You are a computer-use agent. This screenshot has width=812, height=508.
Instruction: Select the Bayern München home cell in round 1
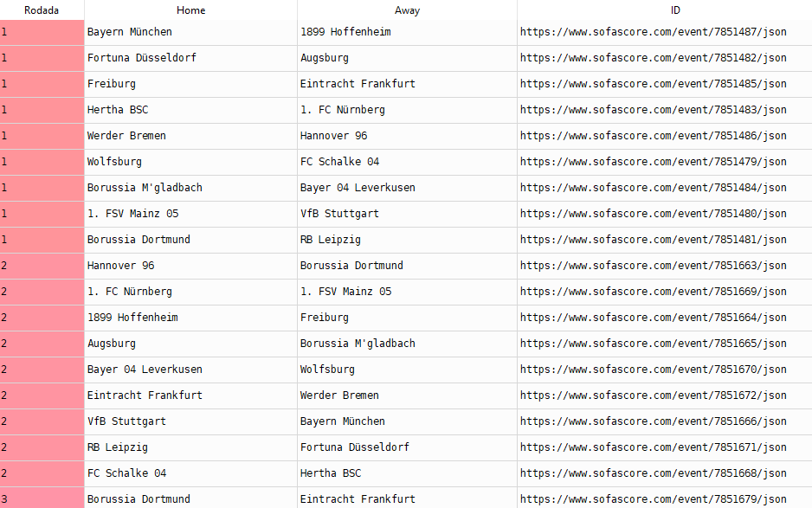(x=130, y=32)
